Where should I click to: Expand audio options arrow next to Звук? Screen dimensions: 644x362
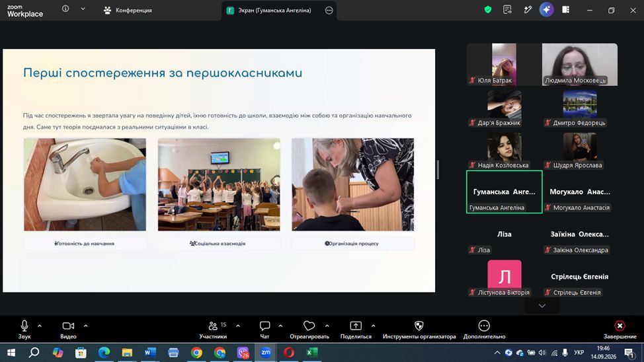click(40, 326)
